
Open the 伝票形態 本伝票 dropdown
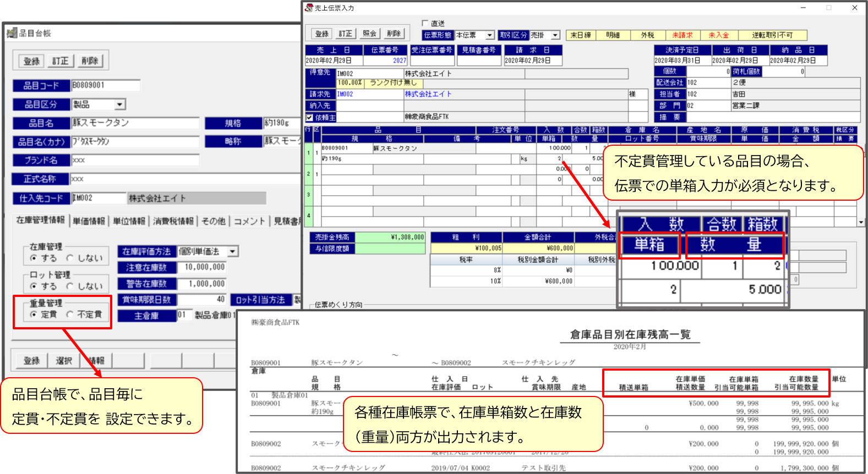(489, 35)
